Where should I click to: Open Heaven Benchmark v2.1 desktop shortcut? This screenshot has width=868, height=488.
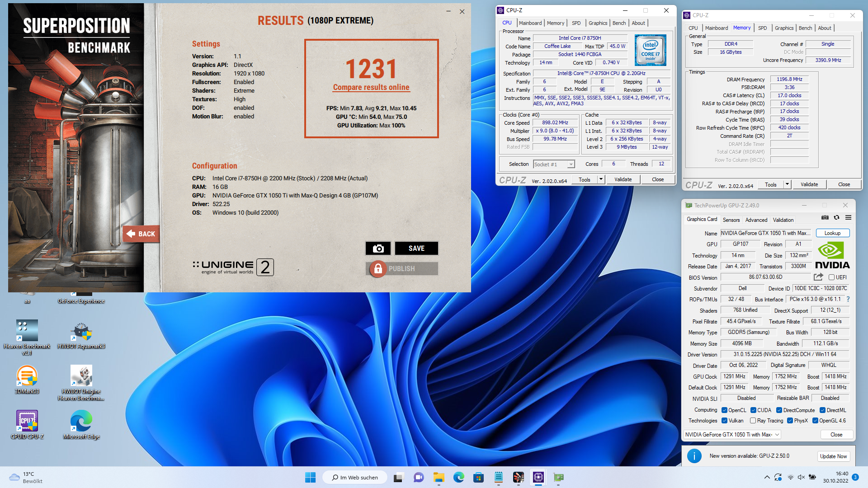pyautogui.click(x=27, y=337)
